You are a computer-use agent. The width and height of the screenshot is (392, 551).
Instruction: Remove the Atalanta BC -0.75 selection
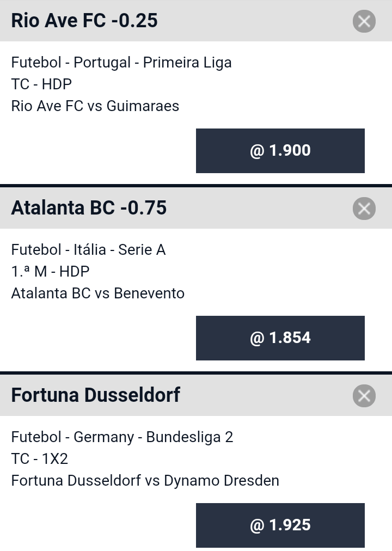pos(364,209)
